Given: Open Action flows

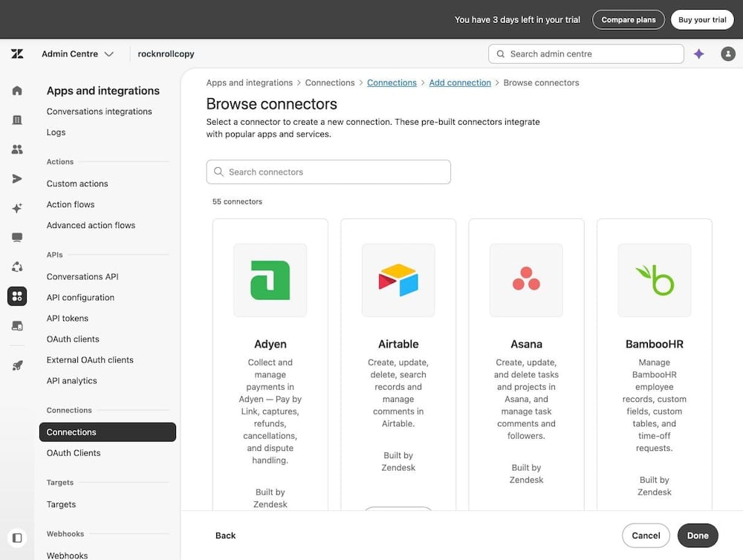Looking at the screenshot, I should point(71,204).
